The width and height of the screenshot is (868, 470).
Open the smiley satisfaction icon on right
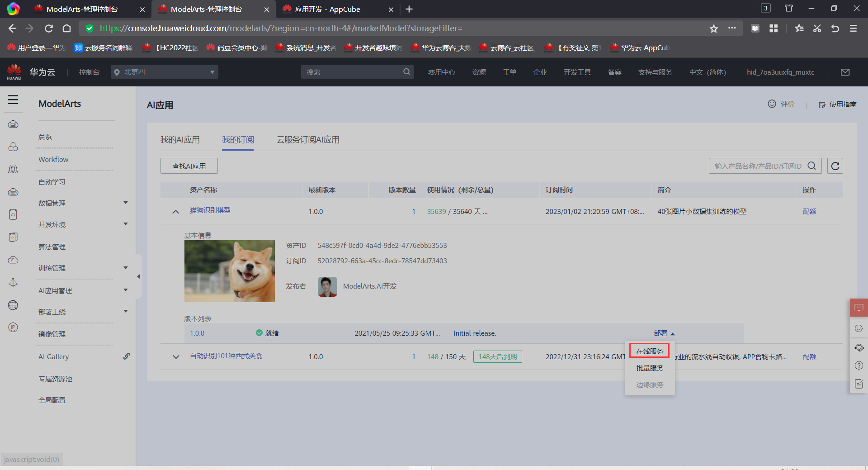pyautogui.click(x=859, y=328)
